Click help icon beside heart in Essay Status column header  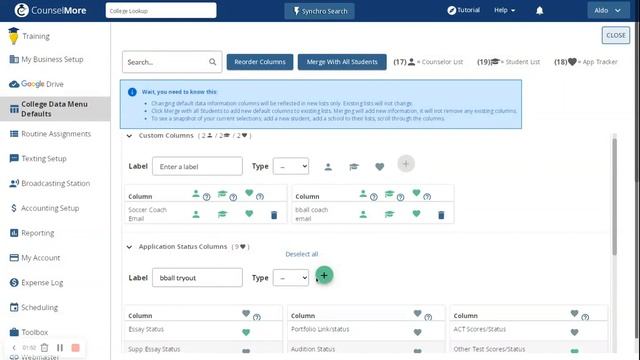256,317
